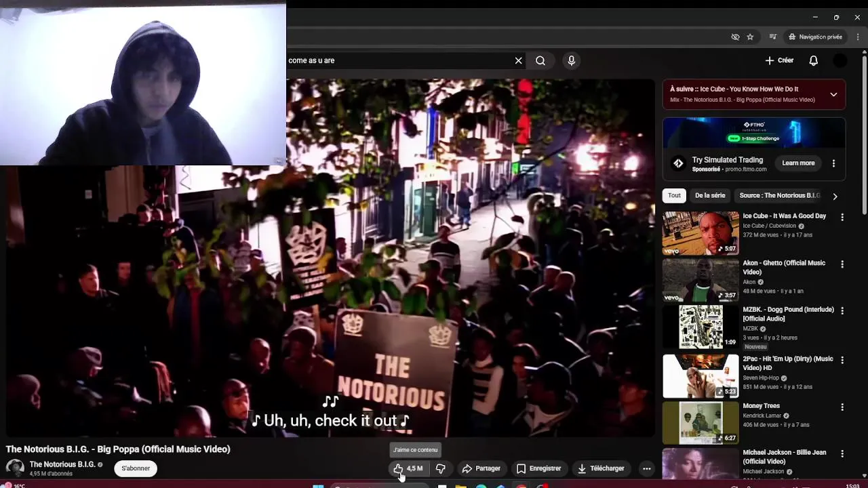
Task: Open the FTMO ad options menu
Action: click(833, 163)
